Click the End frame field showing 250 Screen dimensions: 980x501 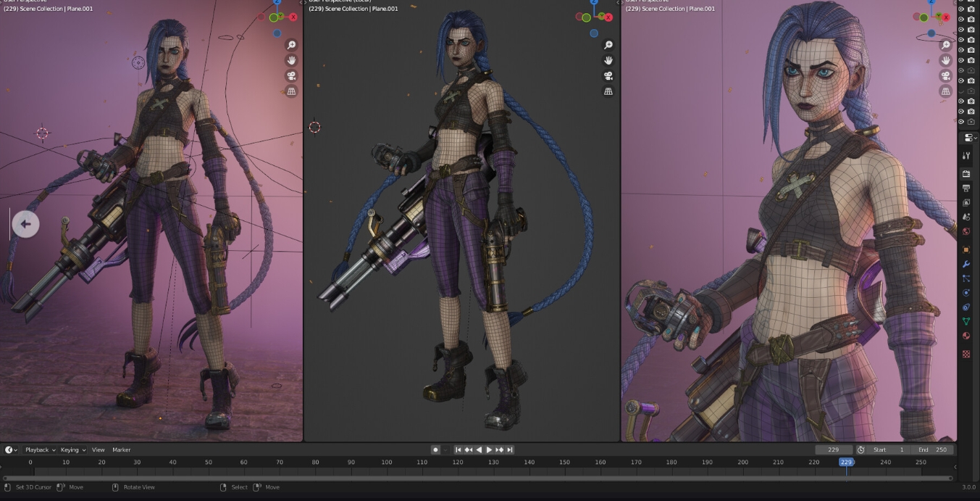932,450
